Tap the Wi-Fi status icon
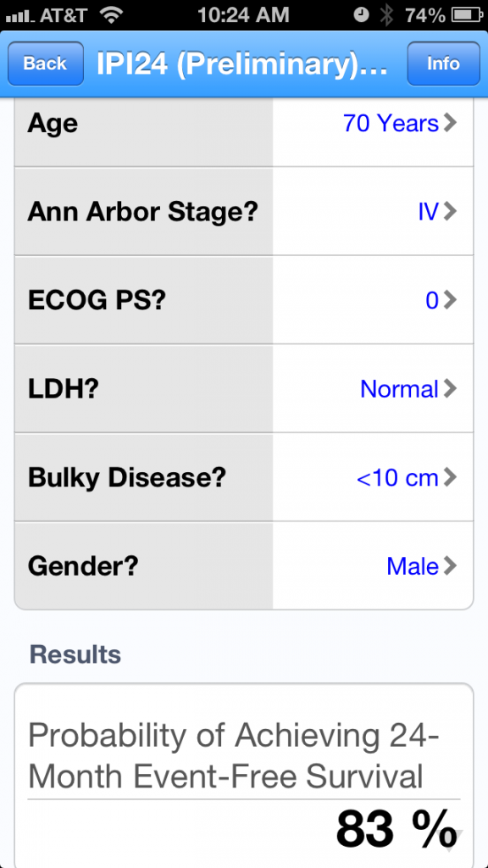This screenshot has height=868, width=488. [111, 15]
